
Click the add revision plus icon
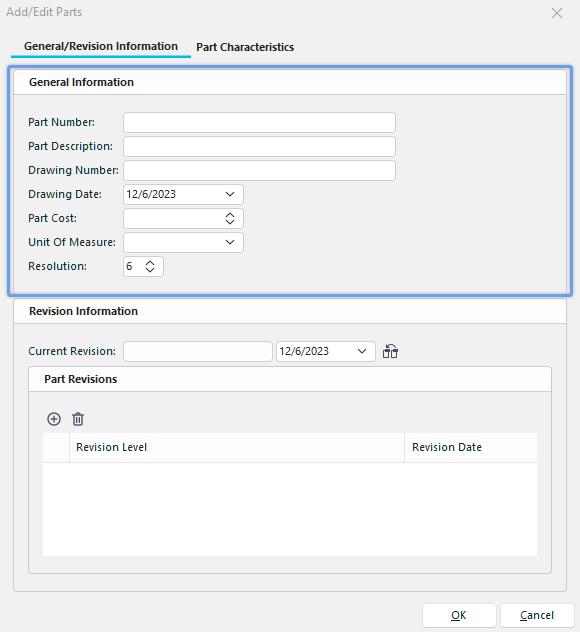pos(54,419)
